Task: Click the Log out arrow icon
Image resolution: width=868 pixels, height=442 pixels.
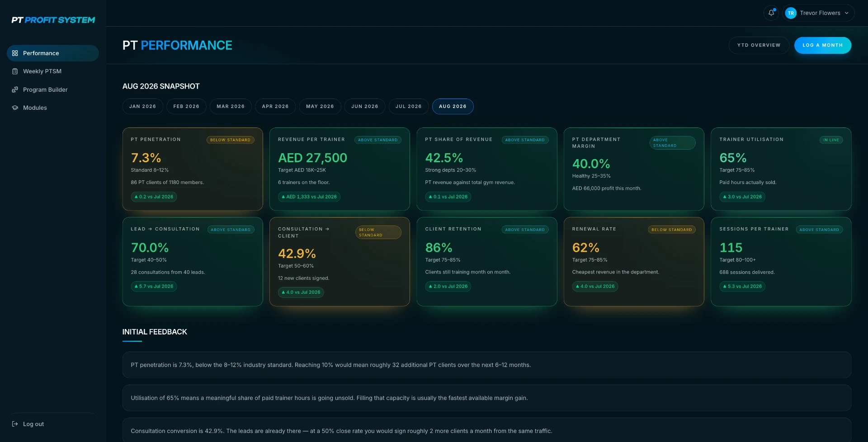Action: 15,424
